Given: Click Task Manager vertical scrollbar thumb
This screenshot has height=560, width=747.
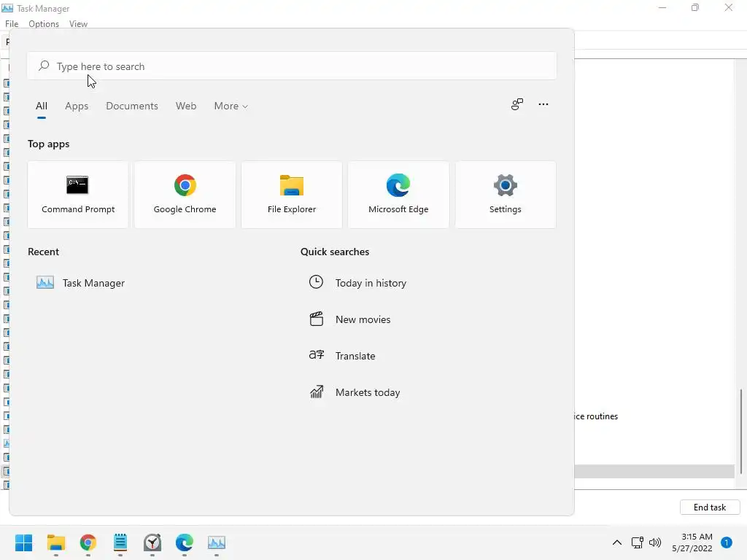Looking at the screenshot, I should (741, 432).
